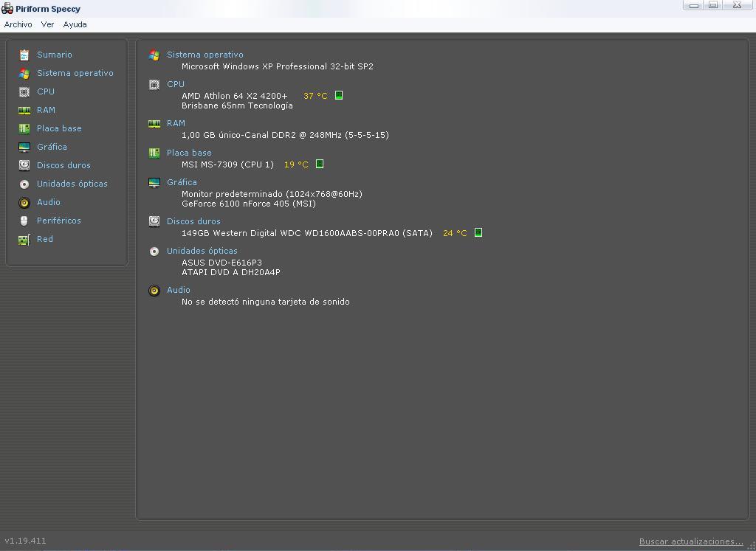Select the Red network icon in sidebar

(24, 239)
